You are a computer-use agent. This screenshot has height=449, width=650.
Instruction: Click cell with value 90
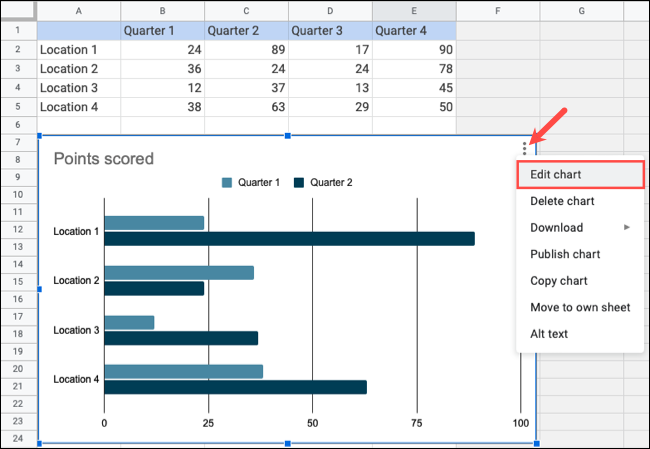point(414,50)
